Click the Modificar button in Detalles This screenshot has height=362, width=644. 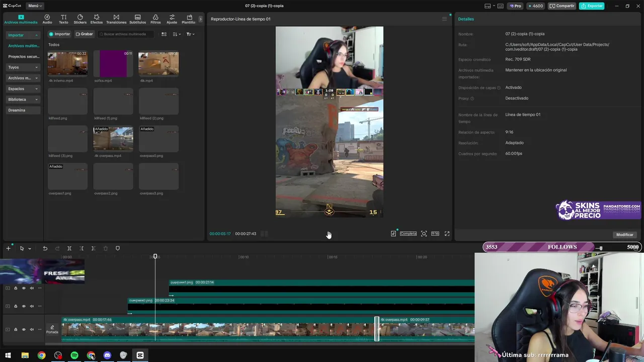[x=625, y=235]
